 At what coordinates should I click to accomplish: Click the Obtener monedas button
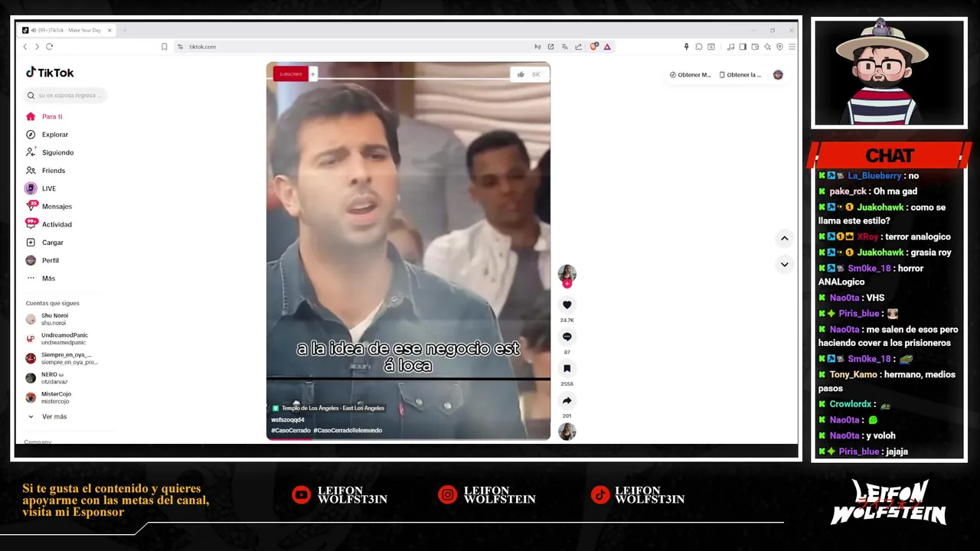691,75
